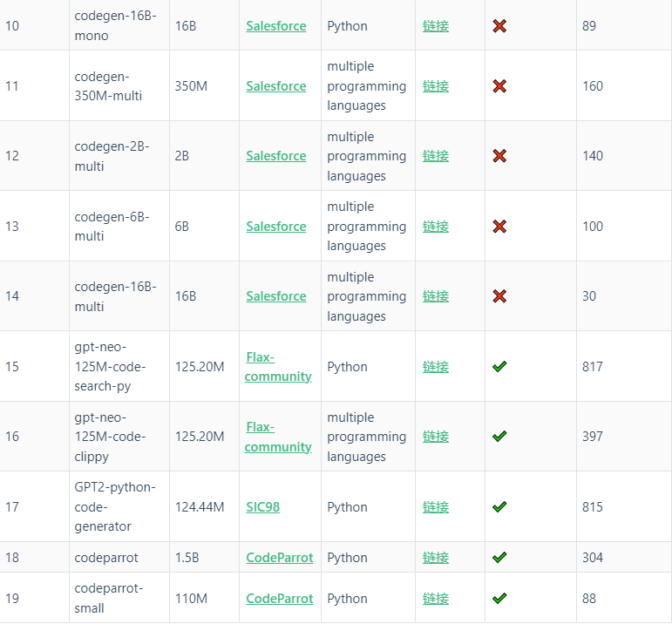Click the red cross for codegen-16B-multi

[x=499, y=296]
